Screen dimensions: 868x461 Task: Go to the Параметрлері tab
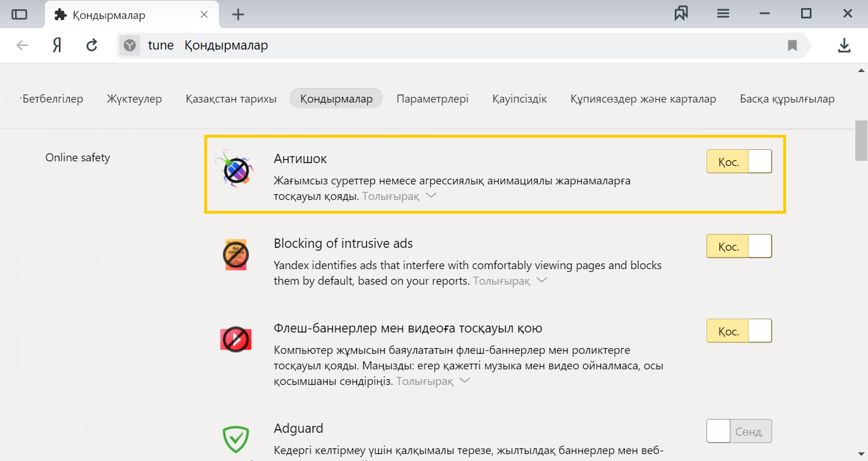pyautogui.click(x=433, y=99)
